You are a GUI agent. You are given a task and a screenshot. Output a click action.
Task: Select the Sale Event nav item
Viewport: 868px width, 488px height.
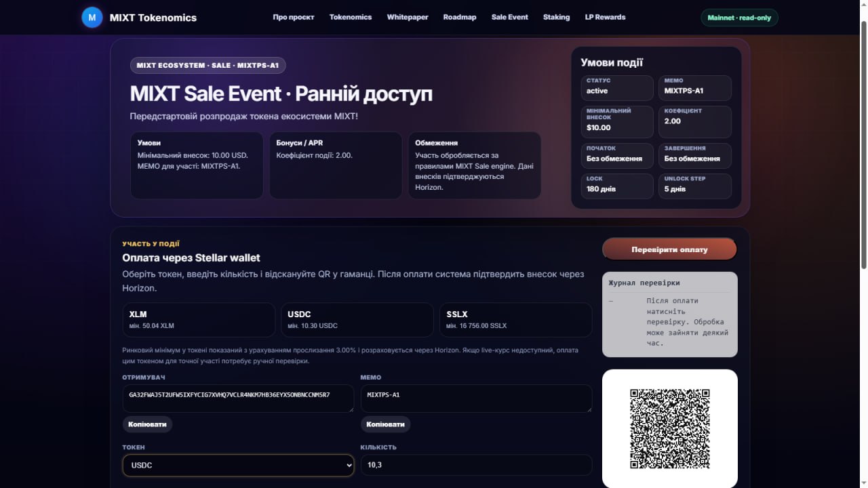(510, 17)
